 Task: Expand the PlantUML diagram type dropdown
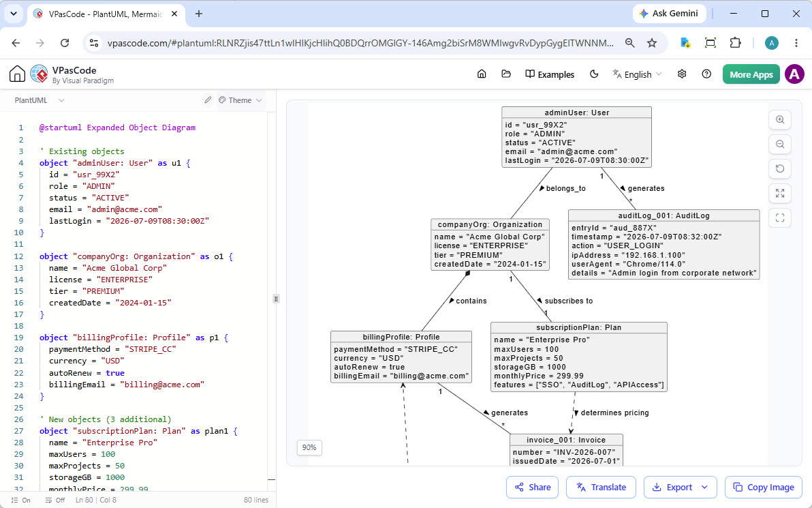[x=40, y=100]
